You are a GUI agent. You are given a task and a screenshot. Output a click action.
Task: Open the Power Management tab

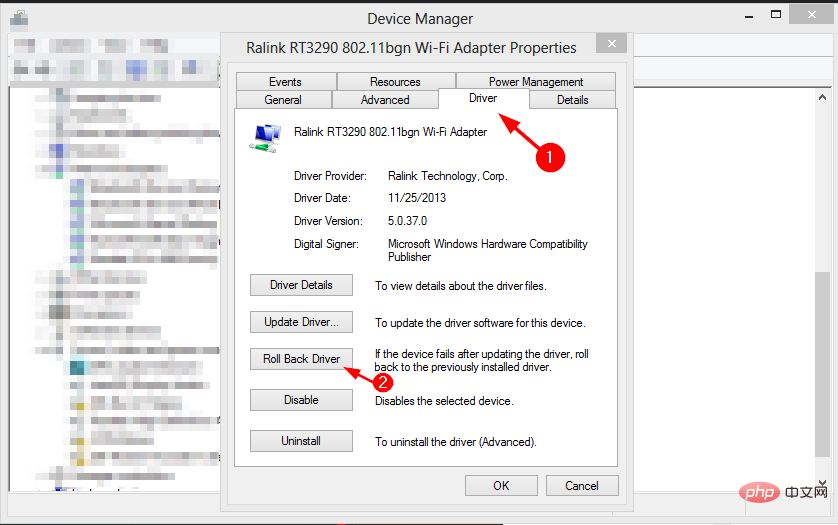536,82
